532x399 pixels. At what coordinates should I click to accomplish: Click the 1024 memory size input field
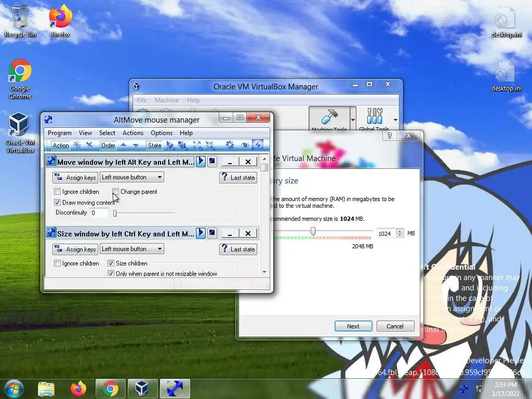pyautogui.click(x=387, y=233)
